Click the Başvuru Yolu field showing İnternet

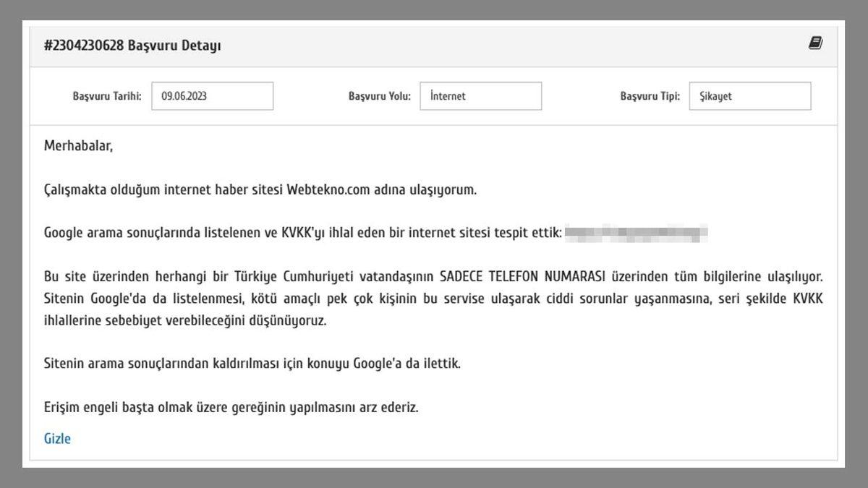coord(481,95)
